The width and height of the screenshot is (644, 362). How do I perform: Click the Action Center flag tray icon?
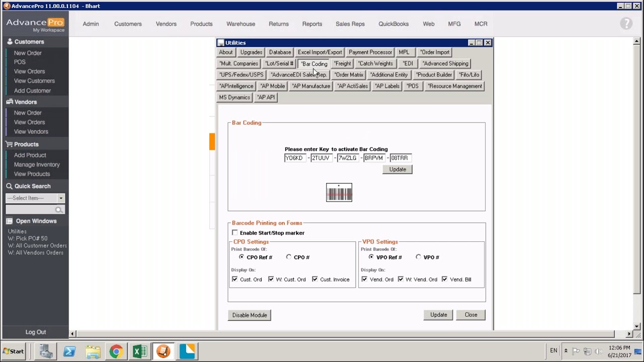tap(576, 351)
